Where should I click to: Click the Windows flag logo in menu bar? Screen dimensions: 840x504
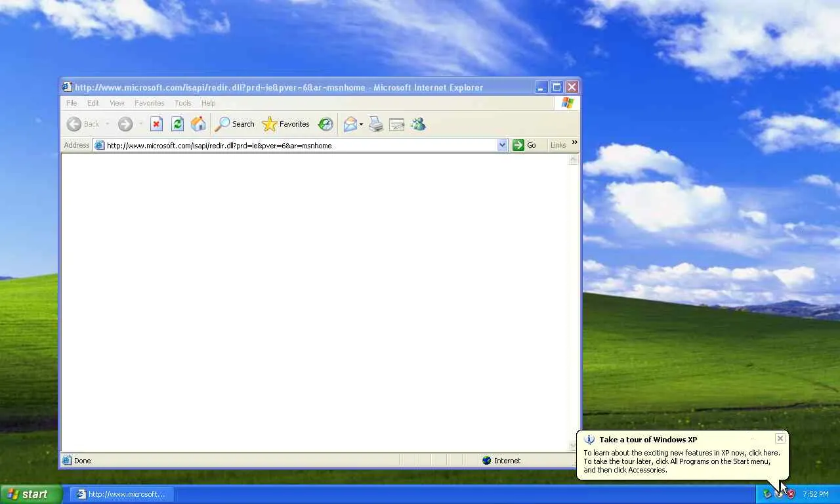pyautogui.click(x=568, y=103)
